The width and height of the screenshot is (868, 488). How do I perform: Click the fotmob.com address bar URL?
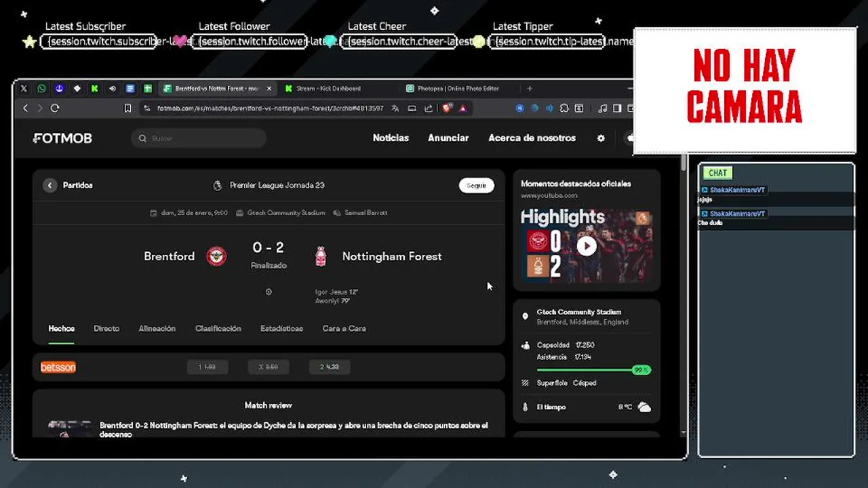[x=270, y=108]
